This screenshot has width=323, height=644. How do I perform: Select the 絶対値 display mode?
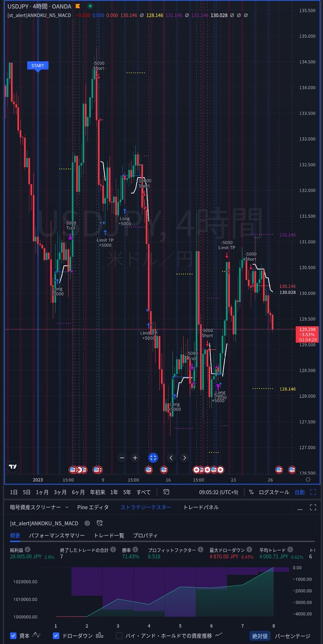pyautogui.click(x=259, y=635)
